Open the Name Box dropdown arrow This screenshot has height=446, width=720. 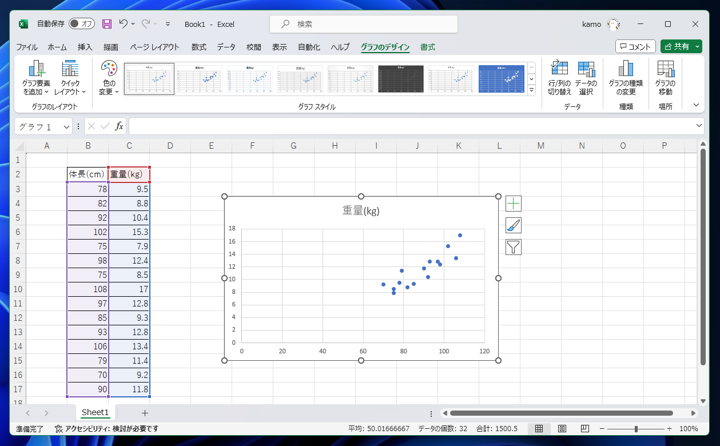tap(66, 126)
